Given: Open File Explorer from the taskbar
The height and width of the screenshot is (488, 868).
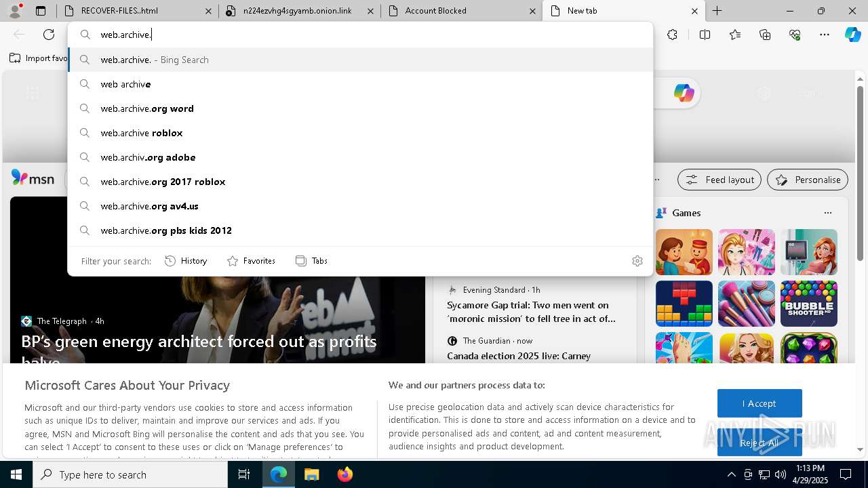Looking at the screenshot, I should coord(311,474).
